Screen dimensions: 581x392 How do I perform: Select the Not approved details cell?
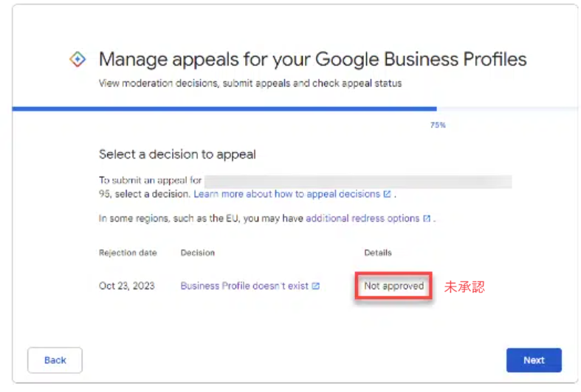[x=393, y=286]
